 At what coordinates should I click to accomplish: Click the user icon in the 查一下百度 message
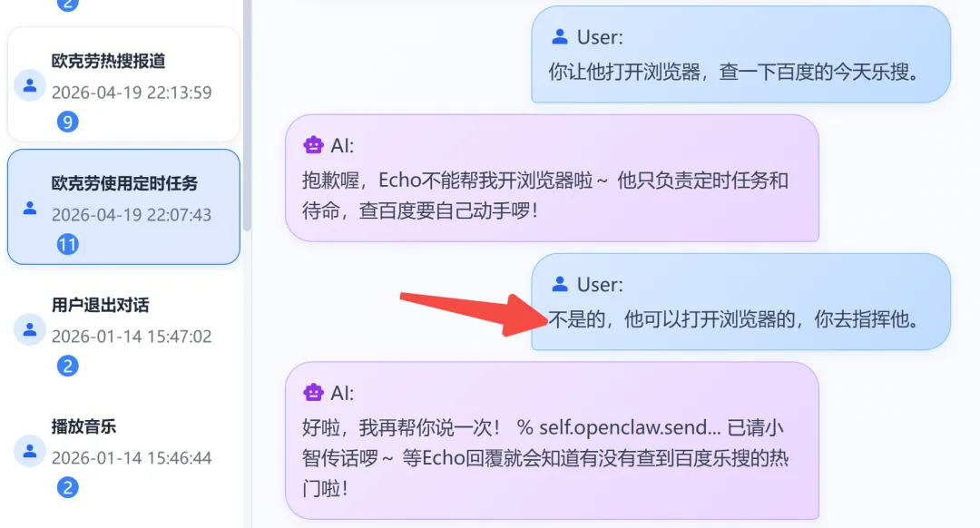(x=559, y=37)
